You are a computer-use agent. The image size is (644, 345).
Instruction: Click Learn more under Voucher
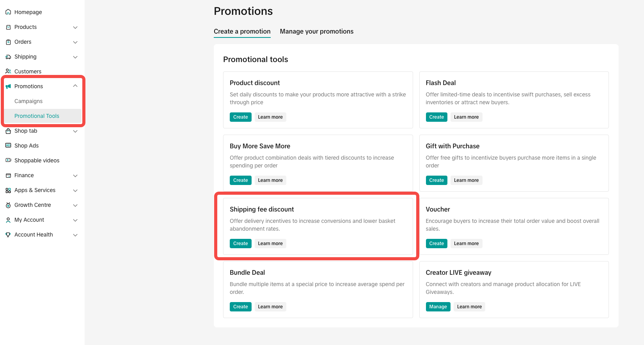[x=466, y=244]
